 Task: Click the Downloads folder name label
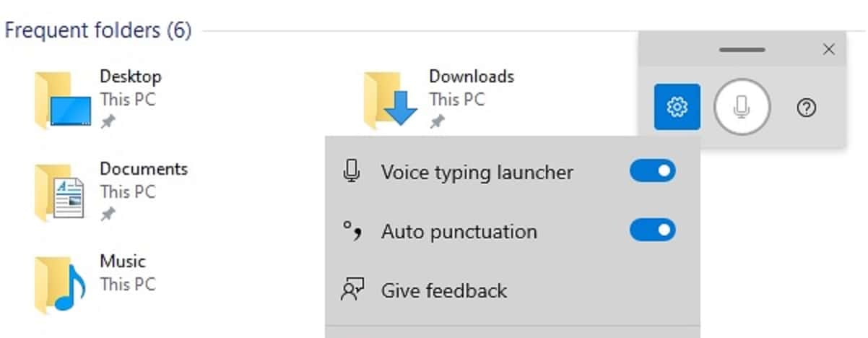(472, 76)
